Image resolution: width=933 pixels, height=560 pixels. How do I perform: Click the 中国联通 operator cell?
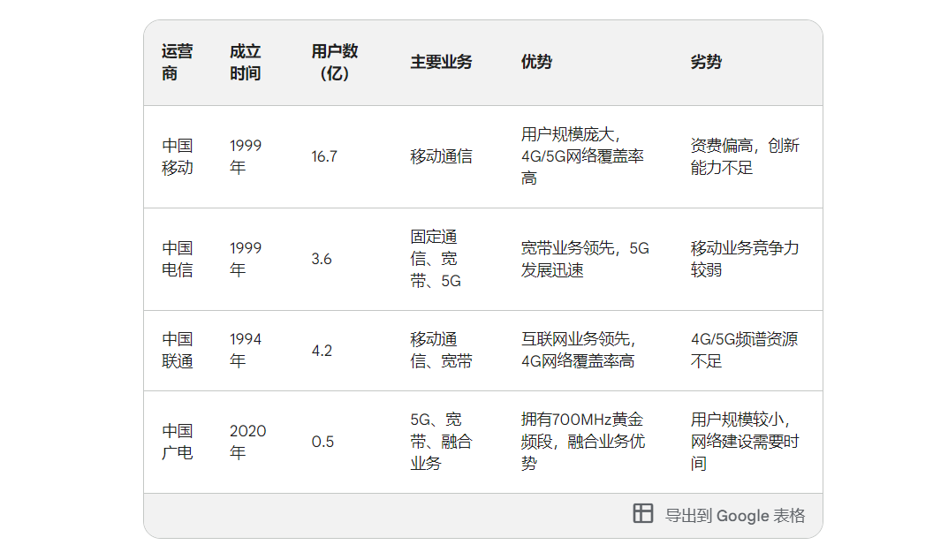tap(178, 350)
